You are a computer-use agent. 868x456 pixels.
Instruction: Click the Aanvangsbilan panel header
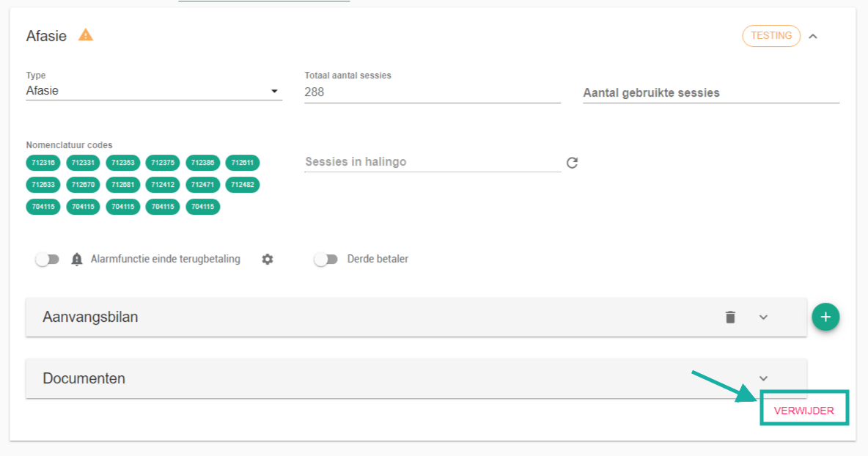tap(293, 317)
